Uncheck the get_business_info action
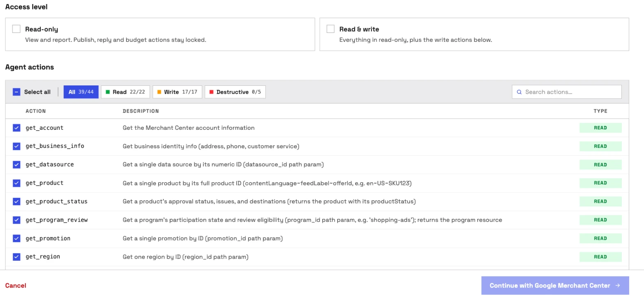Image resolution: width=644 pixels, height=301 pixels. (x=16, y=146)
